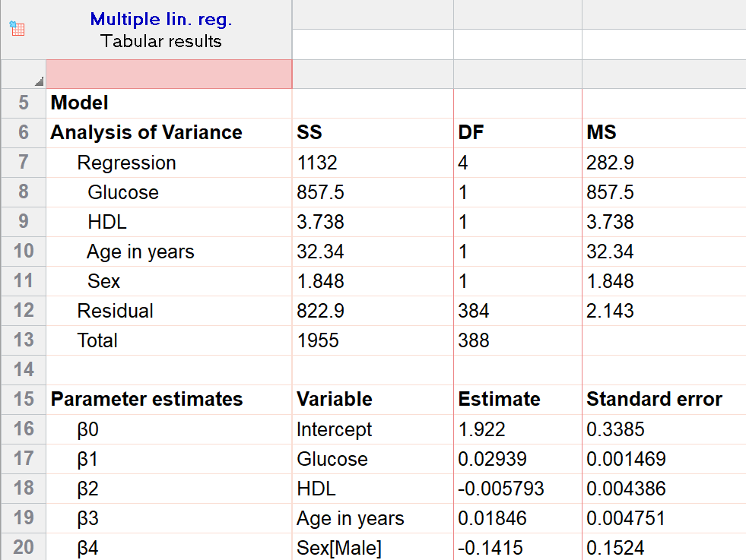The image size is (746, 560).
Task: Select row header 5
Action: point(24,103)
